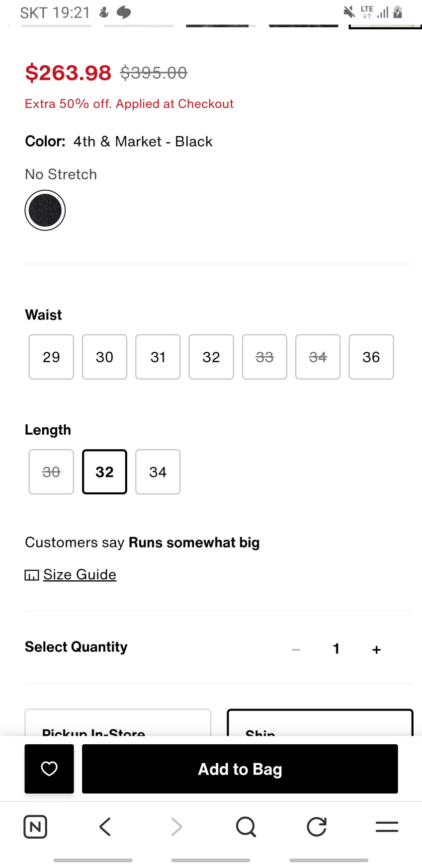Image resolution: width=422 pixels, height=868 pixels.
Task: Decrease quantity with the minus icon
Action: [296, 649]
